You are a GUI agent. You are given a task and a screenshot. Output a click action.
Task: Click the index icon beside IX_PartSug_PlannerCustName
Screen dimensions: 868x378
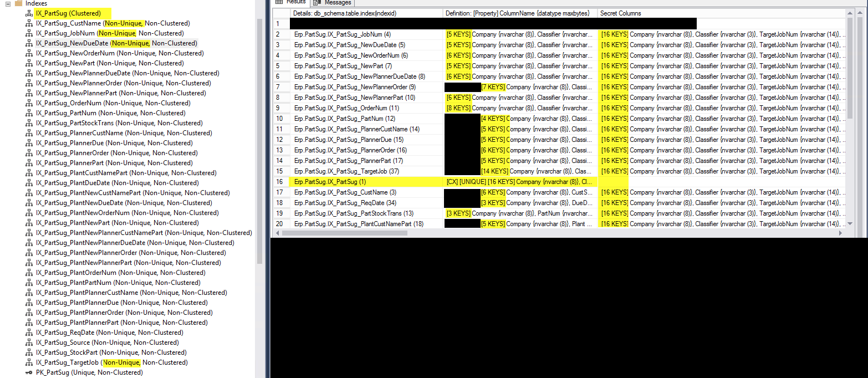tap(29, 133)
